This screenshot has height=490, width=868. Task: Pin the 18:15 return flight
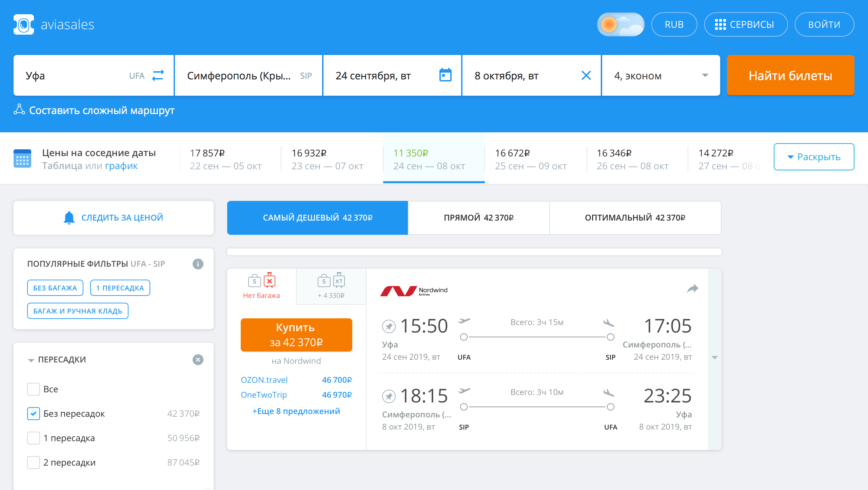pyautogui.click(x=389, y=396)
